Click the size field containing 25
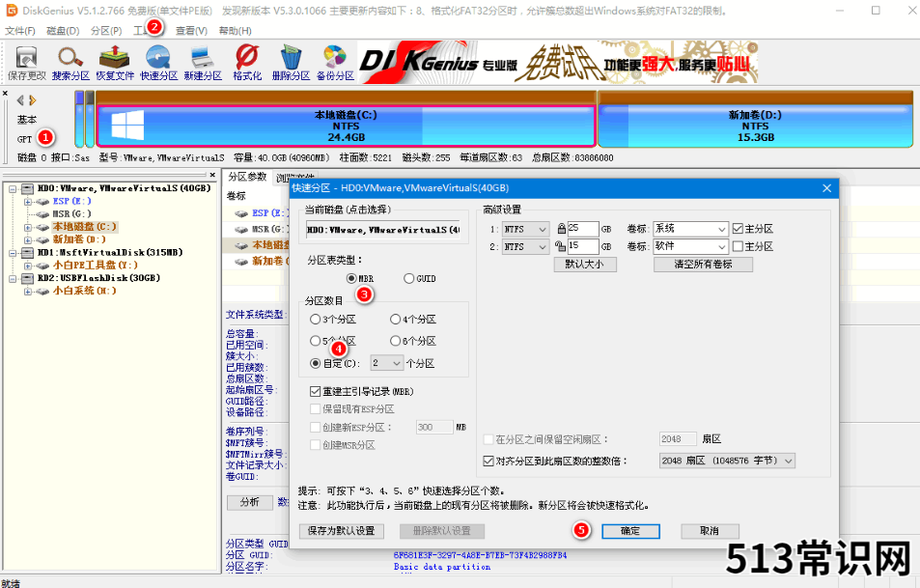 point(583,229)
